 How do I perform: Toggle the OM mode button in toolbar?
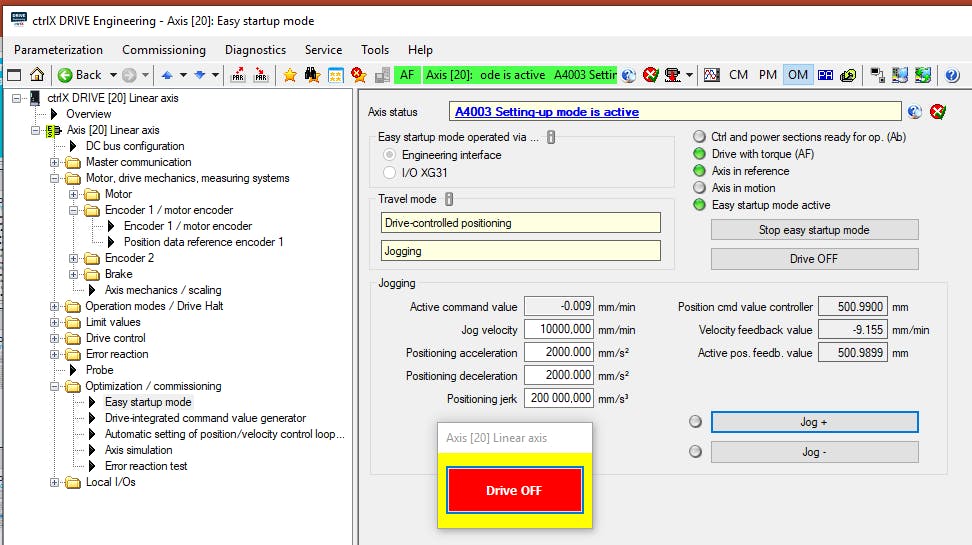[x=798, y=75]
